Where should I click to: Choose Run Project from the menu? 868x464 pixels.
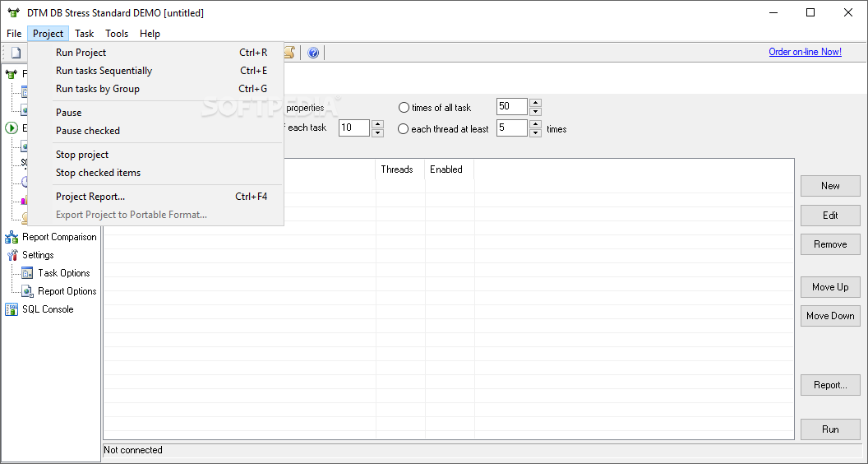click(x=155, y=53)
